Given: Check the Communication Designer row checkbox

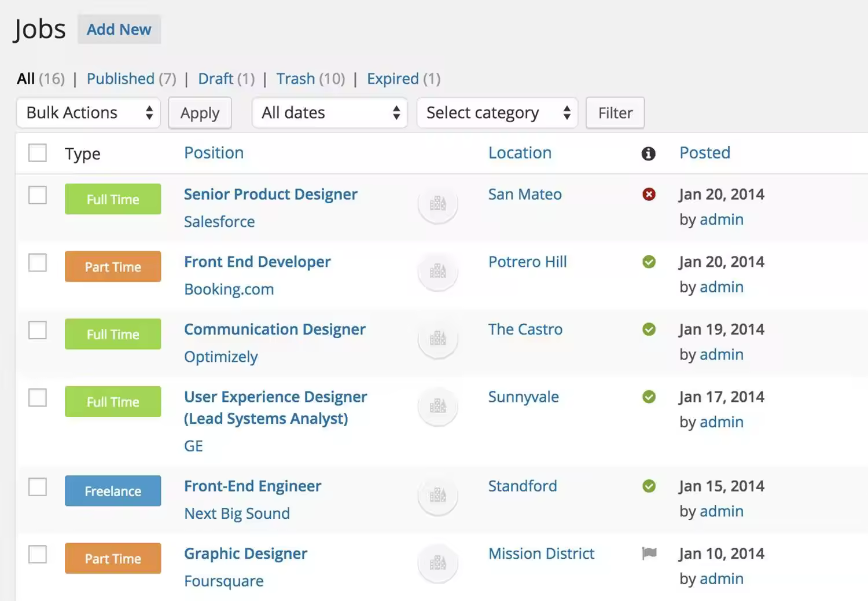Looking at the screenshot, I should (x=38, y=330).
